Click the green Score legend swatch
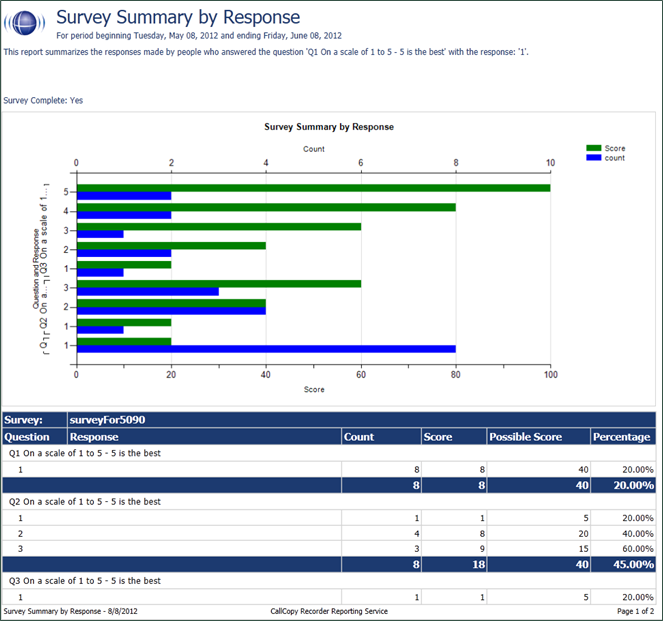 click(x=594, y=148)
